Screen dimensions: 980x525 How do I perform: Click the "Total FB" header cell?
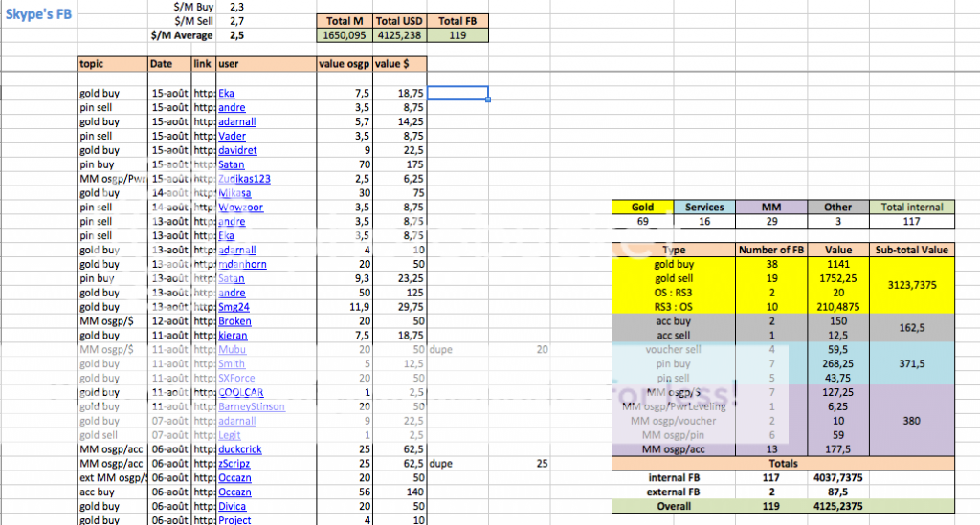click(457, 21)
